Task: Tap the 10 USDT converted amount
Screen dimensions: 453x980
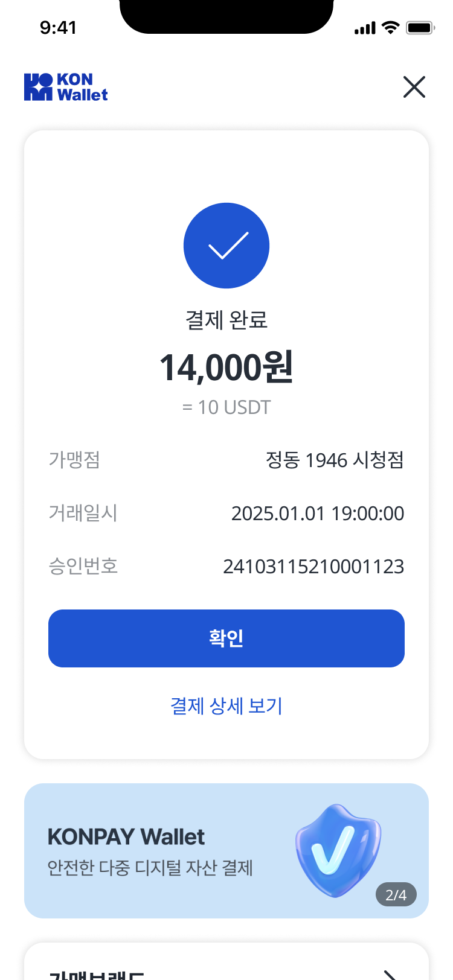Action: [226, 407]
